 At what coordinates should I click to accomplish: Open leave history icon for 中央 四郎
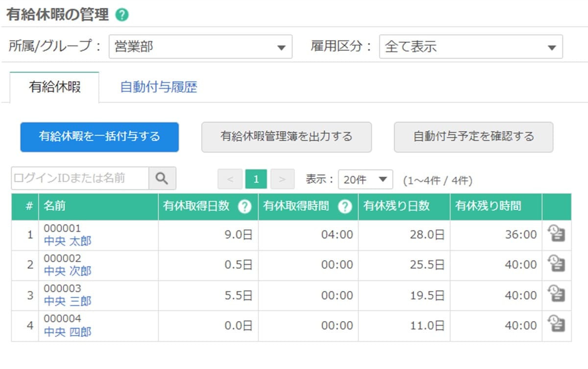point(557,325)
